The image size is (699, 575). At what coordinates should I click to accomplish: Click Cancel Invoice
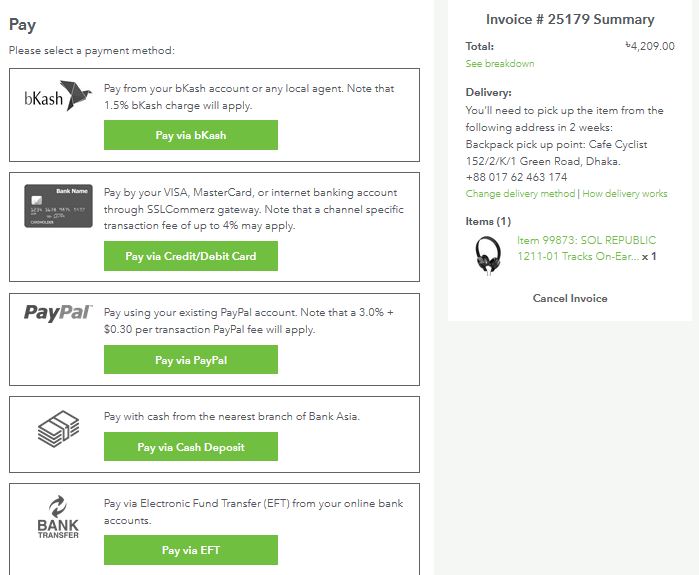click(x=570, y=298)
